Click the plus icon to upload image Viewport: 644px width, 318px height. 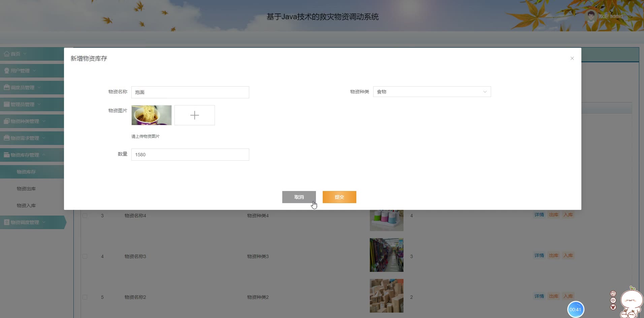click(195, 115)
